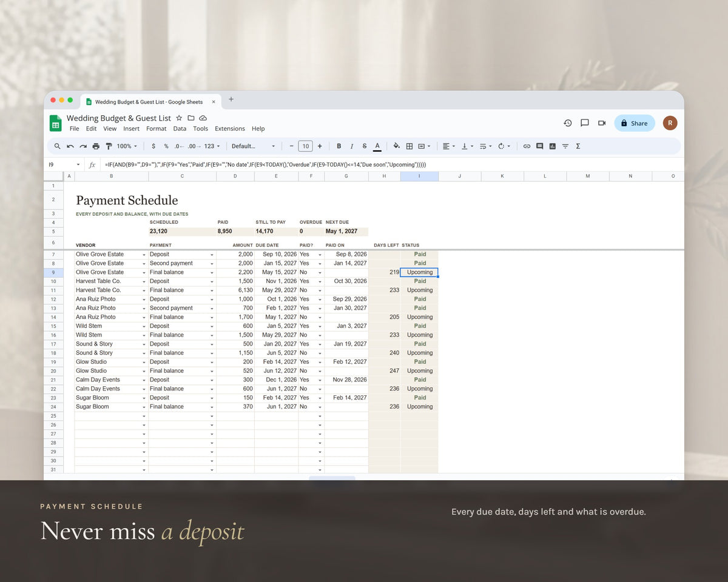
Task: Toggle italic formatting
Action: pos(351,146)
